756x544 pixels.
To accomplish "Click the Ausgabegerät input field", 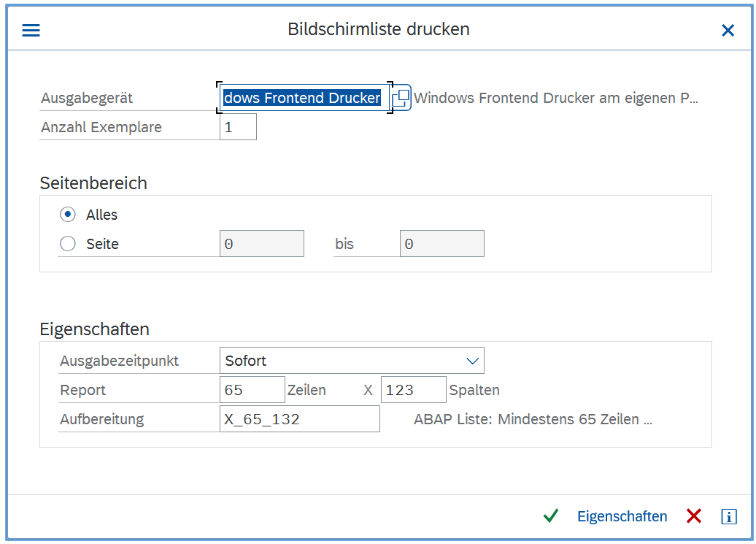I will 302,98.
